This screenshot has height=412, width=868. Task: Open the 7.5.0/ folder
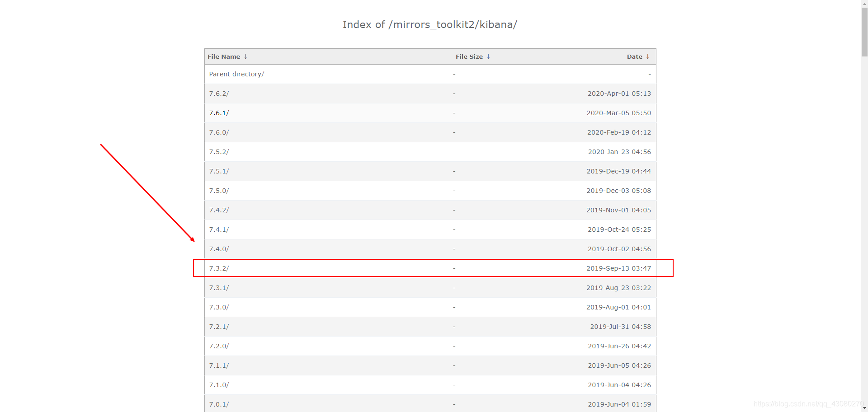pyautogui.click(x=219, y=191)
